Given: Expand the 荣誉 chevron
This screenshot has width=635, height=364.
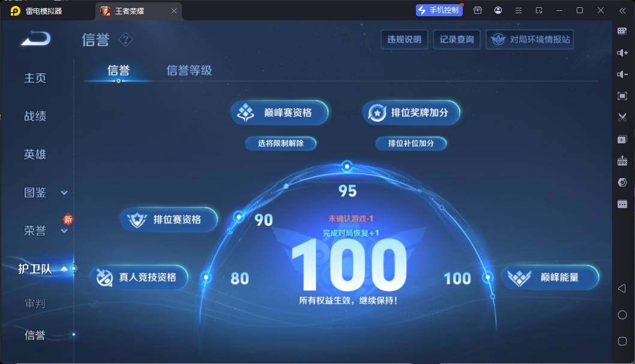Looking at the screenshot, I should 64,231.
